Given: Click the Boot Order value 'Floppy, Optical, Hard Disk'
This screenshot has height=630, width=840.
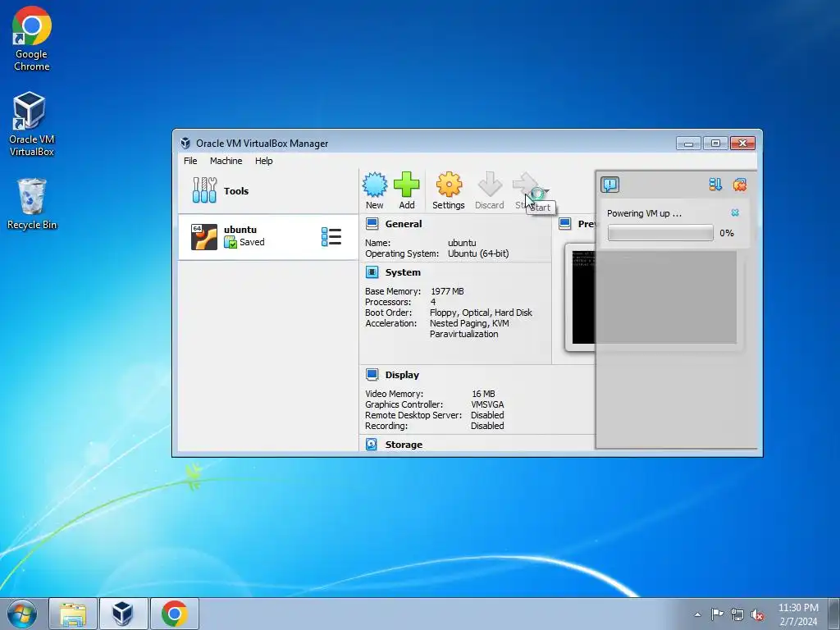Looking at the screenshot, I should click(481, 313).
